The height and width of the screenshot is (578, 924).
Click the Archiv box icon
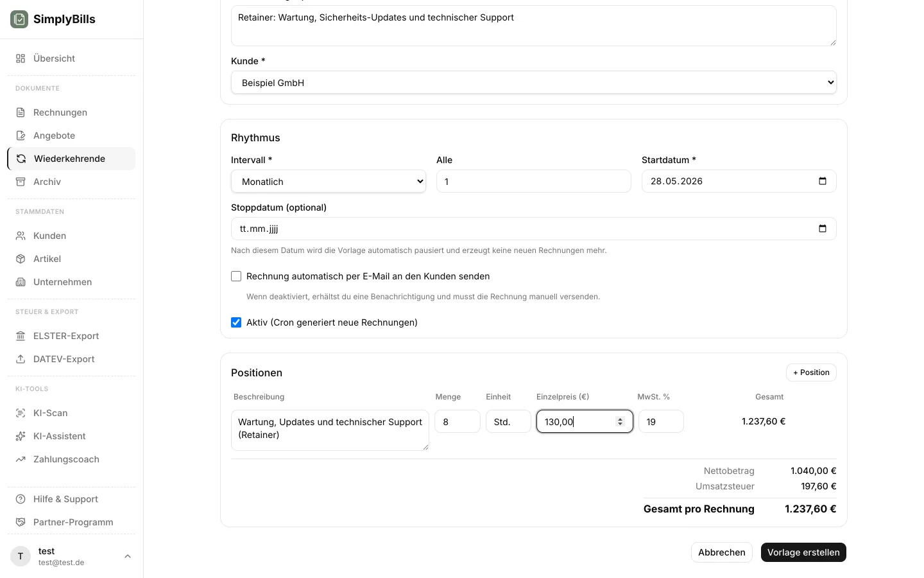(x=21, y=182)
